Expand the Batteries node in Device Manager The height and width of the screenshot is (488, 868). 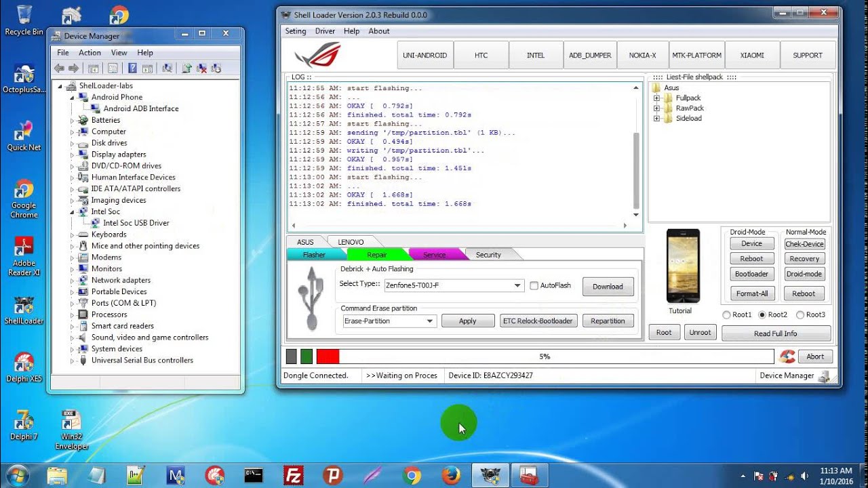pos(72,121)
